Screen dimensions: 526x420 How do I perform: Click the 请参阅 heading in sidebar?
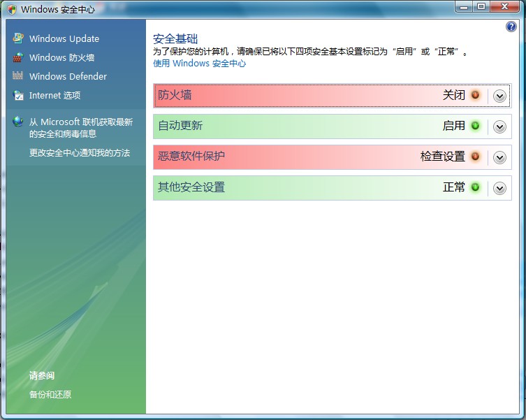point(42,375)
